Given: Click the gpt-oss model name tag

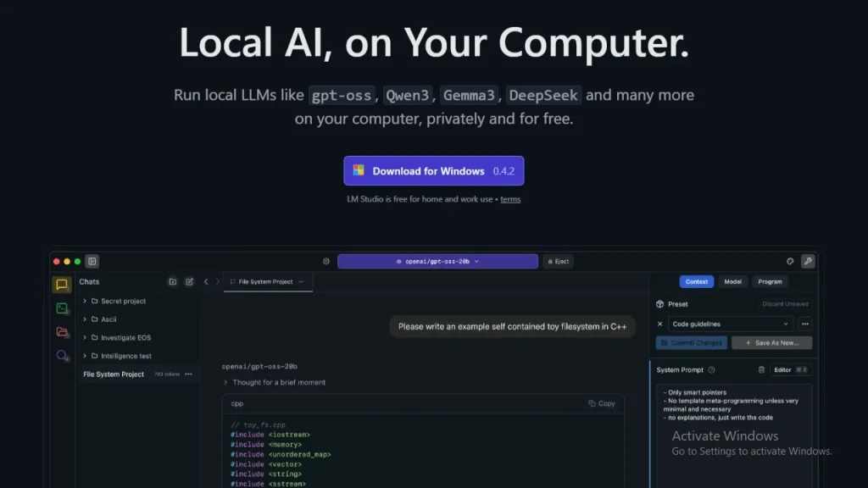Looking at the screenshot, I should 342,95.
